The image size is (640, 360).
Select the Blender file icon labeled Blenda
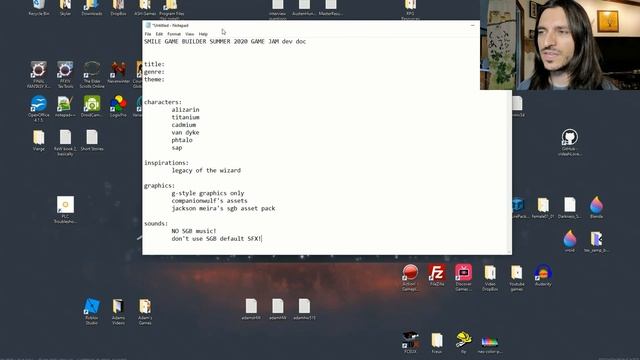[596, 207]
